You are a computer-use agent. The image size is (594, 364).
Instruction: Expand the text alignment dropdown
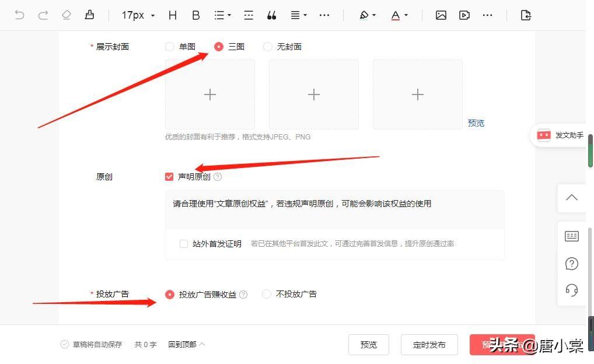(x=299, y=15)
